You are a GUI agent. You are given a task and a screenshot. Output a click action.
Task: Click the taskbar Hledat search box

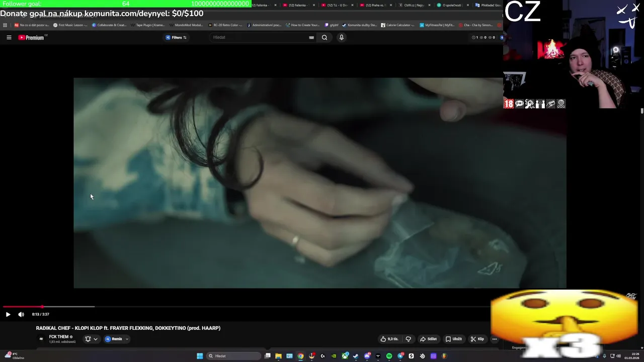point(233,356)
